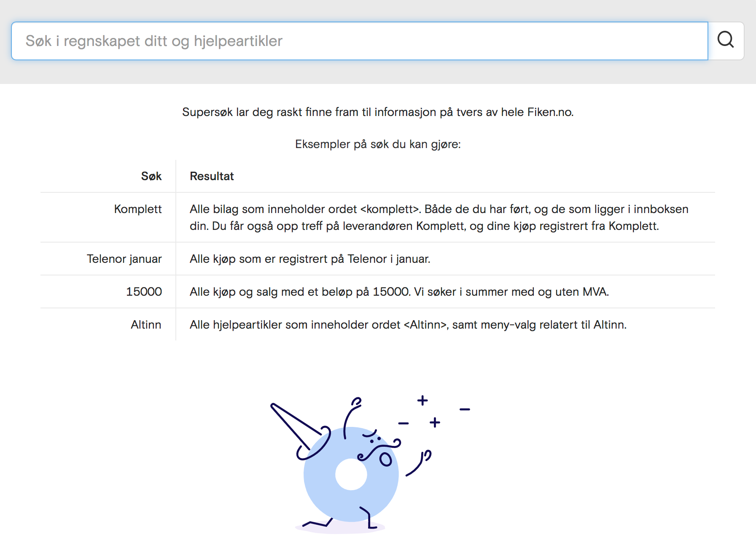The width and height of the screenshot is (756, 556).
Task: Select the 'Komplett' example search term
Action: coord(138,209)
